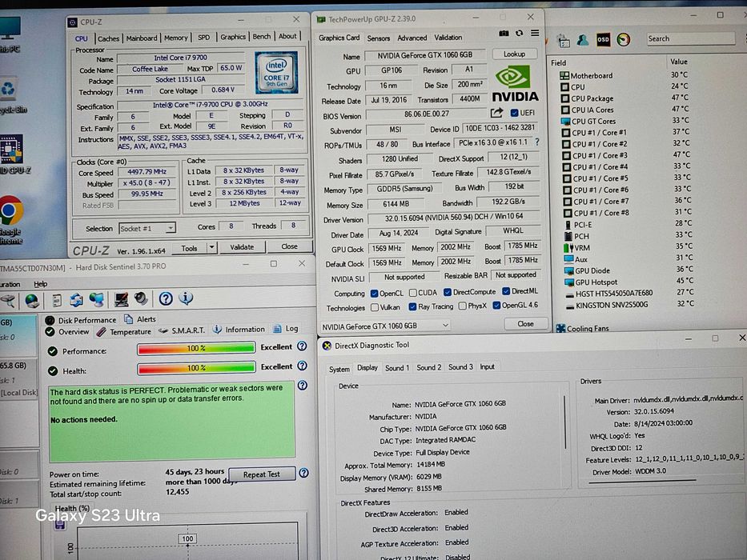The height and width of the screenshot is (560, 747).
Task: Click the info icon in Hard Disk Sentinel toolbar
Action: point(186,298)
